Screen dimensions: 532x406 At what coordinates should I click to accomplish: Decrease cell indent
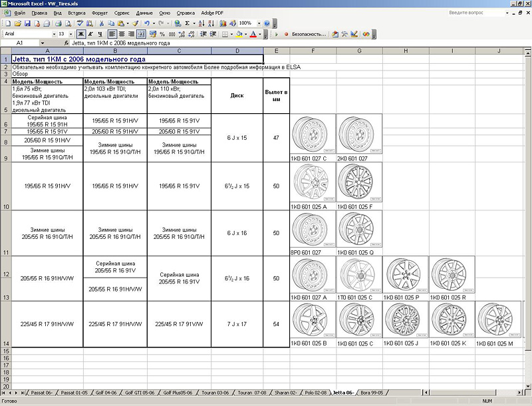click(x=203, y=34)
